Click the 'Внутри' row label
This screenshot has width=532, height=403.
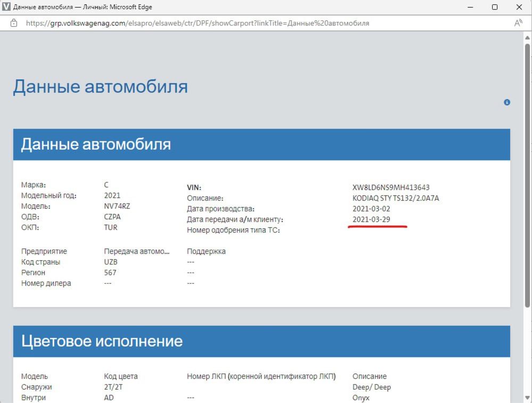[x=33, y=398]
